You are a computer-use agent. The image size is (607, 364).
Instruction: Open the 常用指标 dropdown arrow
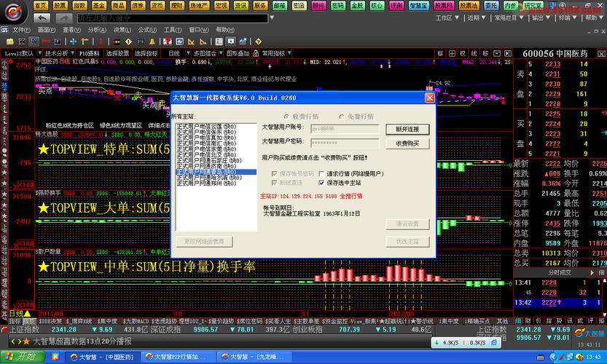(289, 53)
